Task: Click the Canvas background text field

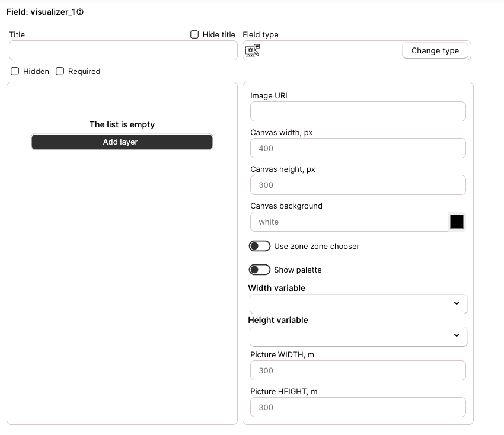Action: (349, 222)
